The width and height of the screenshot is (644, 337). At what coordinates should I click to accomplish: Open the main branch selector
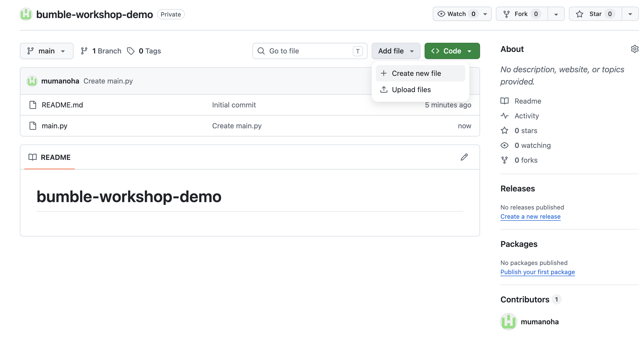(x=47, y=51)
